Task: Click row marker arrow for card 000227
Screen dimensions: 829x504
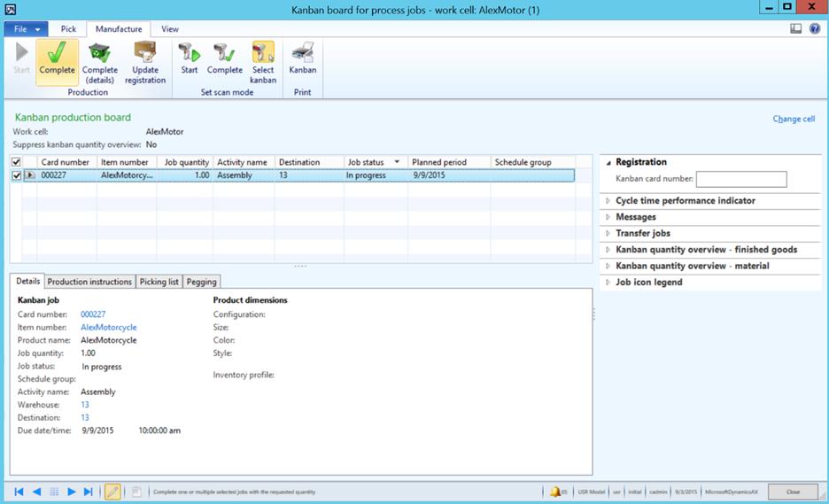Action: (x=30, y=175)
